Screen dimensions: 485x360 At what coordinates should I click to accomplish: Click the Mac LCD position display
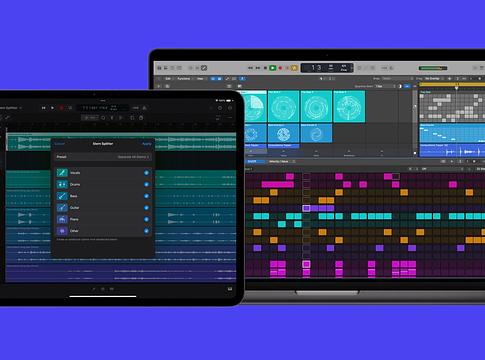[x=327, y=68]
